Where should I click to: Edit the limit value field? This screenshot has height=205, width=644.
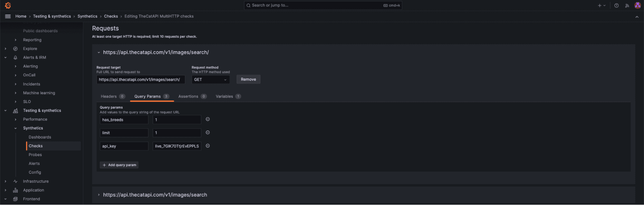click(x=177, y=133)
